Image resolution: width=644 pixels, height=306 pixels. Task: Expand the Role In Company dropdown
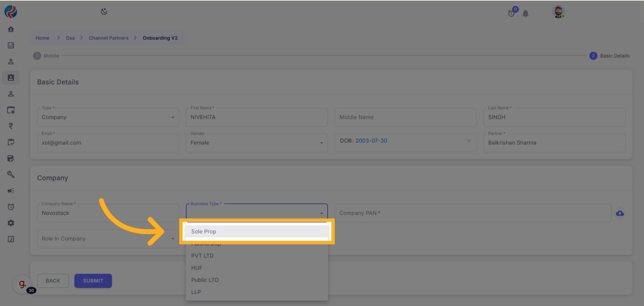[108, 239]
